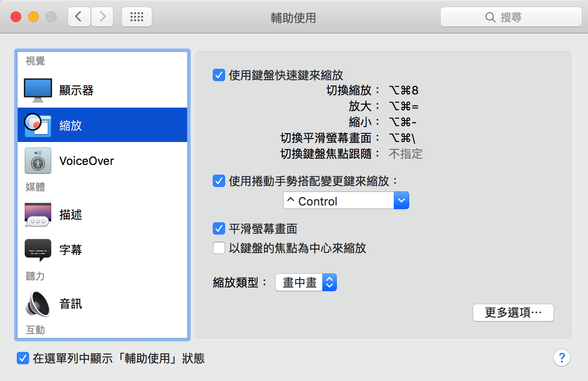Click the help question mark button

coord(562,358)
